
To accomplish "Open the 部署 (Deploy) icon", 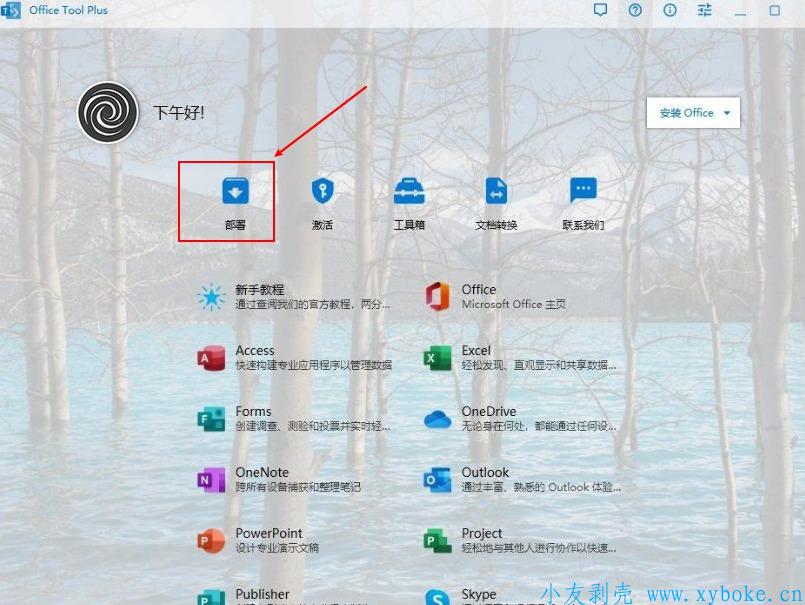I will [x=235, y=192].
